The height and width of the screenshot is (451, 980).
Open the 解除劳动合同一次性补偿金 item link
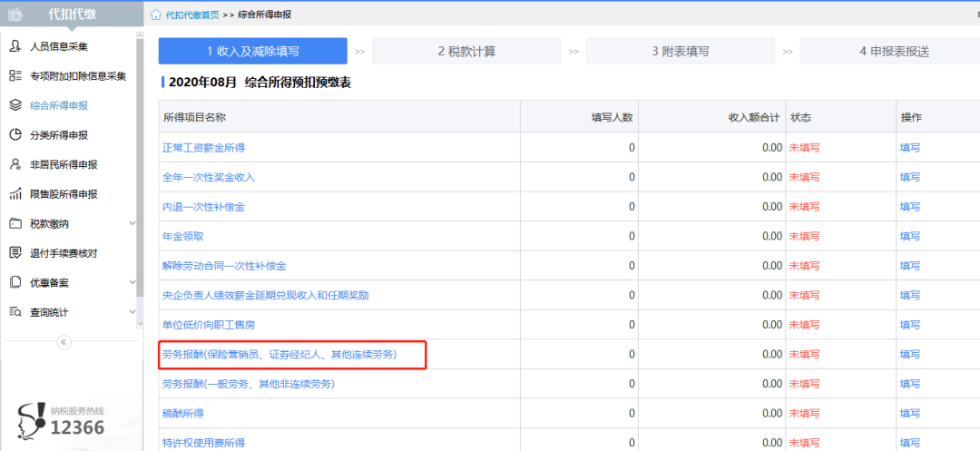224,266
